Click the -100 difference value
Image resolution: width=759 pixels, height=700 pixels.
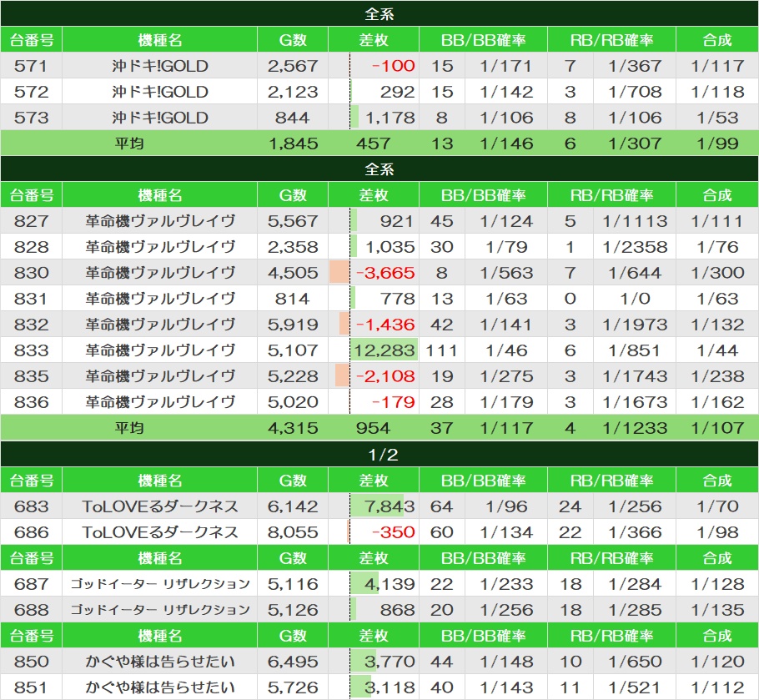click(x=393, y=66)
